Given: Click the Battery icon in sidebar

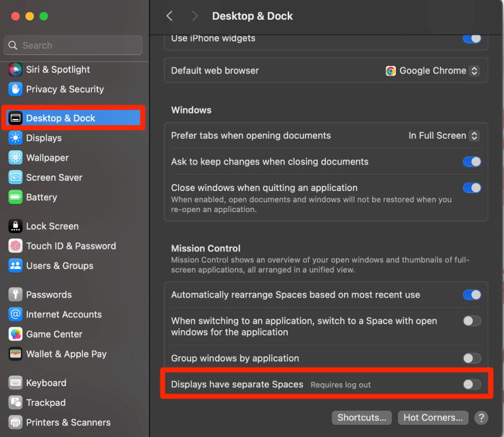Looking at the screenshot, I should pyautogui.click(x=16, y=197).
